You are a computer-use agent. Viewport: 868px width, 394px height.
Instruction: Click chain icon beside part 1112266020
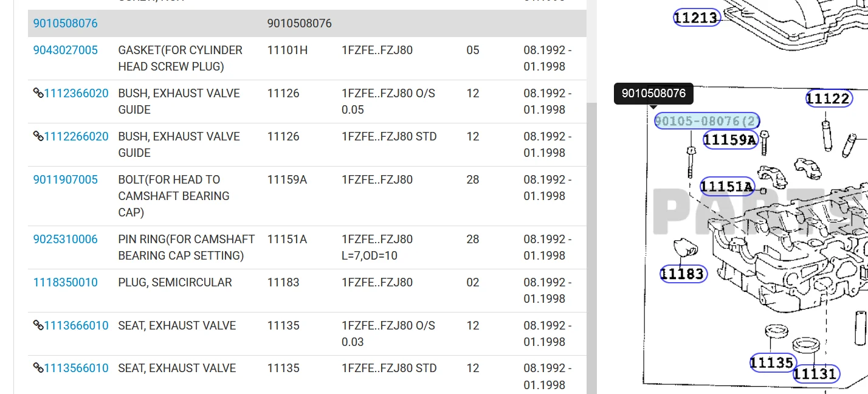click(x=38, y=136)
